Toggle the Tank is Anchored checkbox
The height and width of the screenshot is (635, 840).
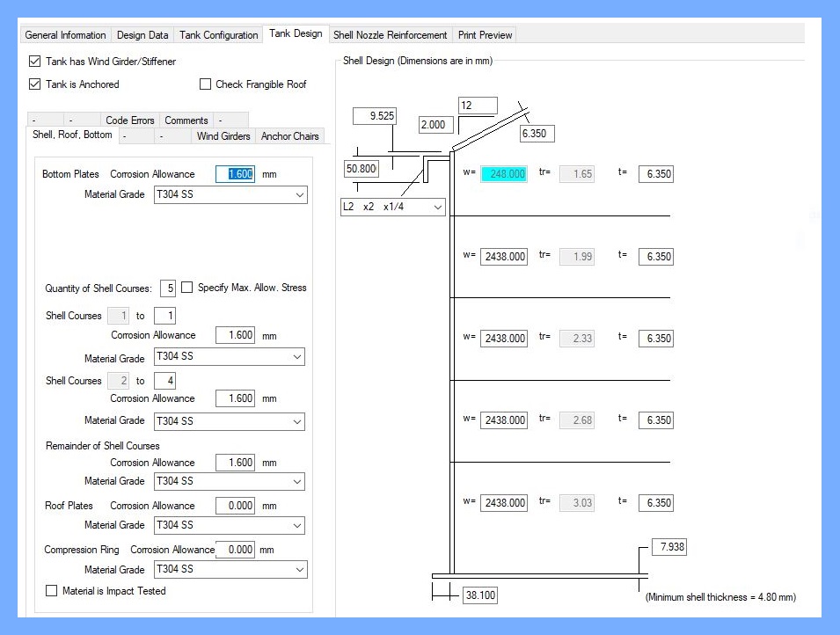[35, 84]
